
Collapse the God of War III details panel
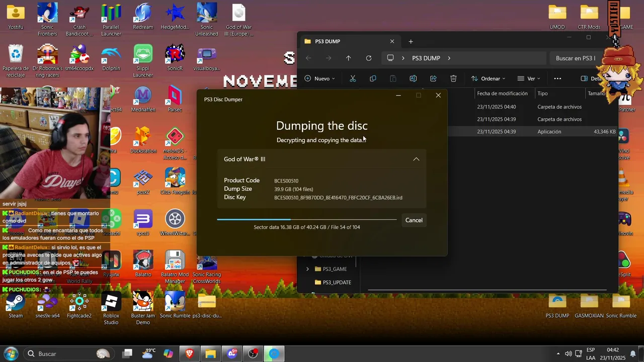pyautogui.click(x=416, y=159)
